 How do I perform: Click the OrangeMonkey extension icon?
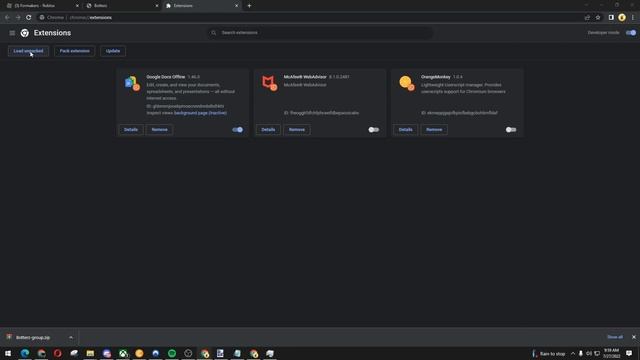click(x=407, y=83)
